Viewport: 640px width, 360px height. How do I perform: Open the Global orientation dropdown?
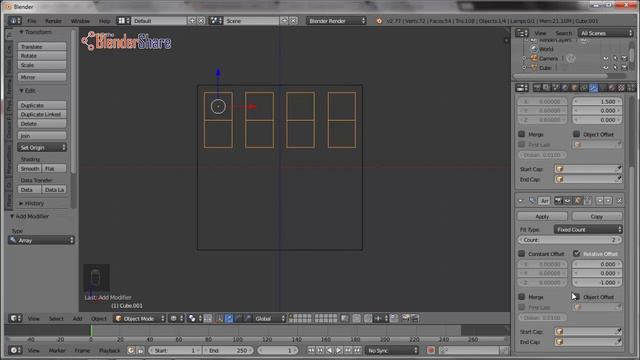point(269,318)
